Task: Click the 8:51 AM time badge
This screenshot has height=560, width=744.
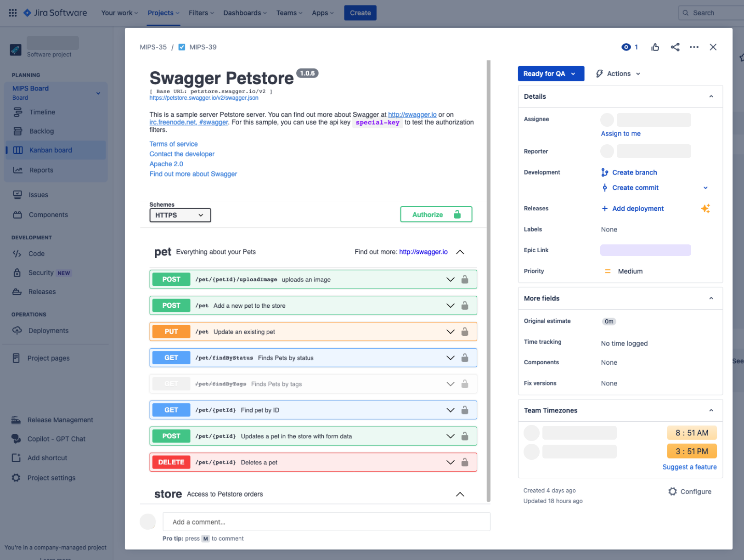Action: pos(692,433)
